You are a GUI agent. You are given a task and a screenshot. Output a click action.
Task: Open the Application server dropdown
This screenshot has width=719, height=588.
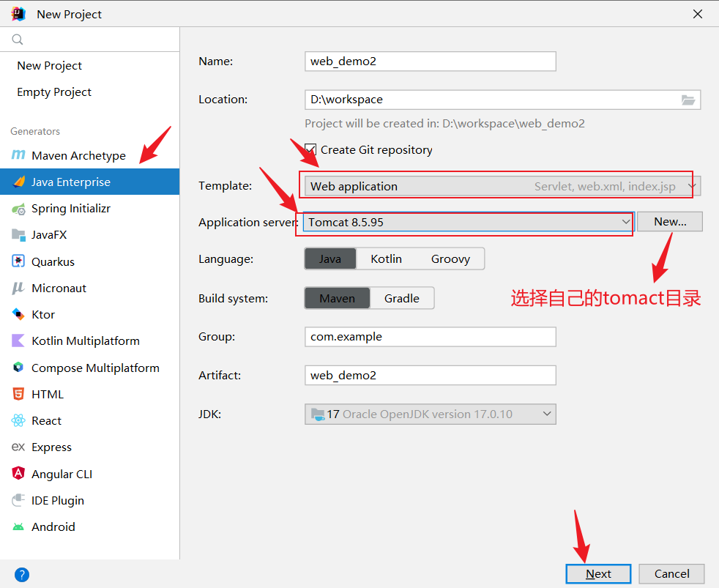pos(626,221)
